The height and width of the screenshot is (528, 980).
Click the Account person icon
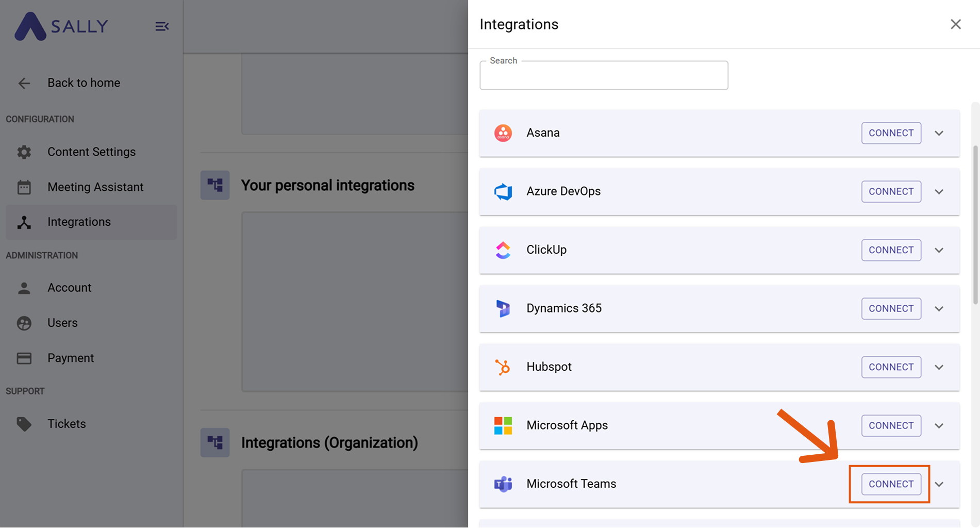24,288
